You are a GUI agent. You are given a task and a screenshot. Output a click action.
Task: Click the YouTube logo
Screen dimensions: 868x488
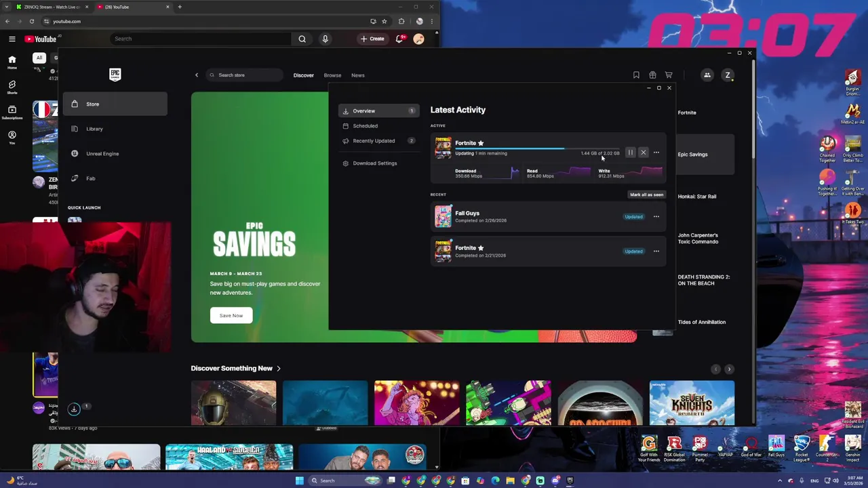click(x=41, y=39)
